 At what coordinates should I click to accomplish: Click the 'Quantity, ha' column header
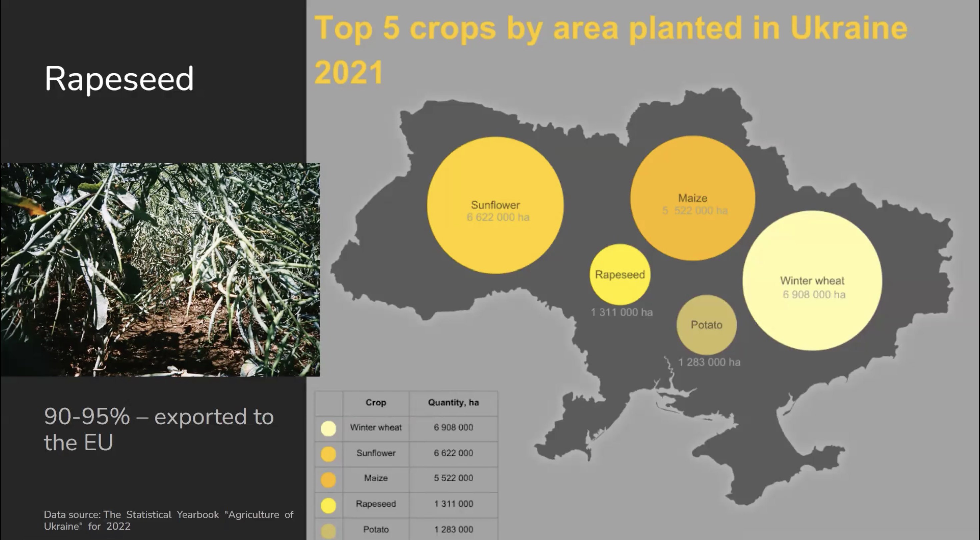point(453,403)
